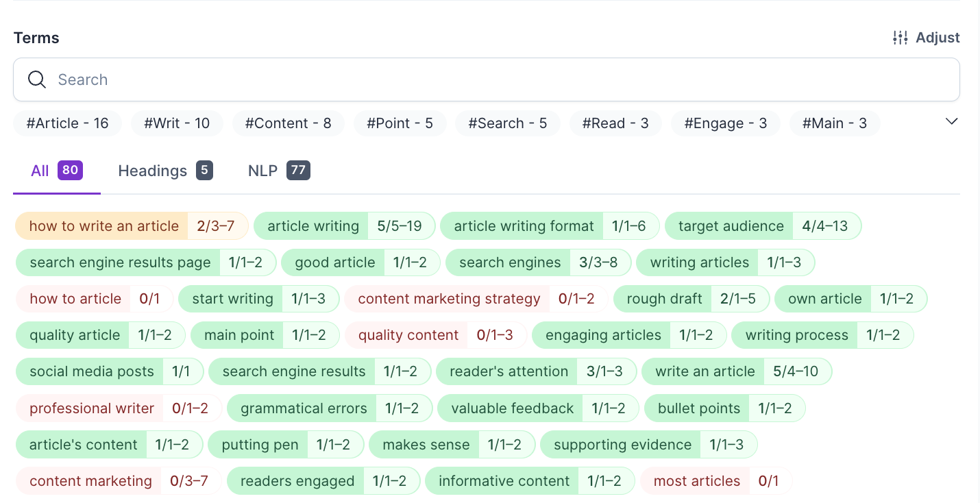980x503 pixels.
Task: Click the 'how to write an article' term
Action: pyautogui.click(x=103, y=226)
